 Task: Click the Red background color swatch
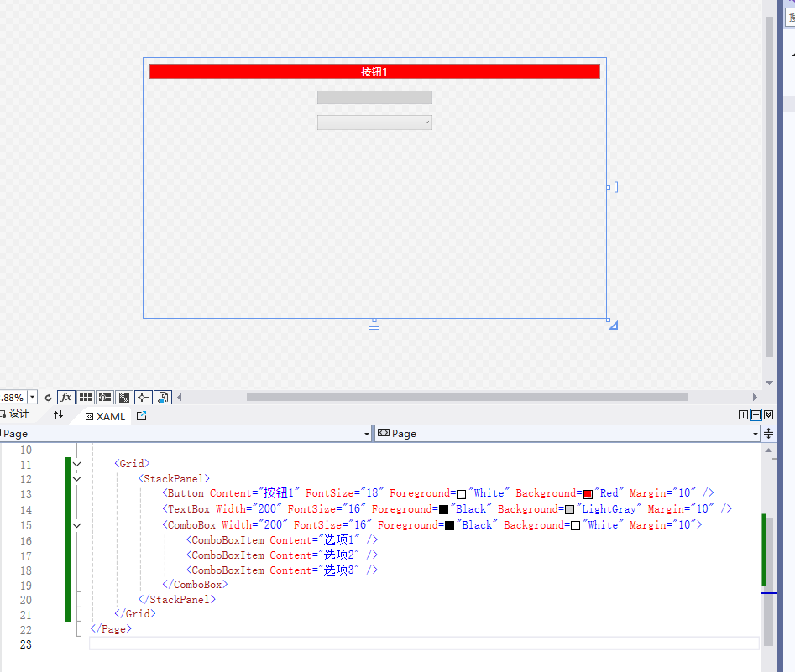point(588,494)
